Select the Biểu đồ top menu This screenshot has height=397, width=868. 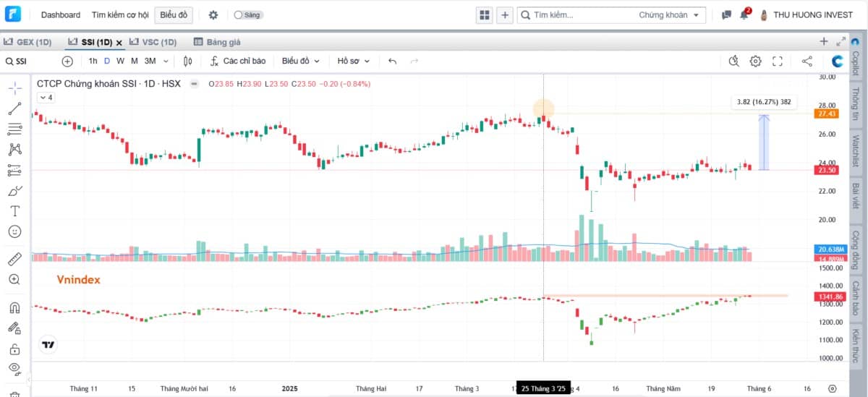point(173,14)
